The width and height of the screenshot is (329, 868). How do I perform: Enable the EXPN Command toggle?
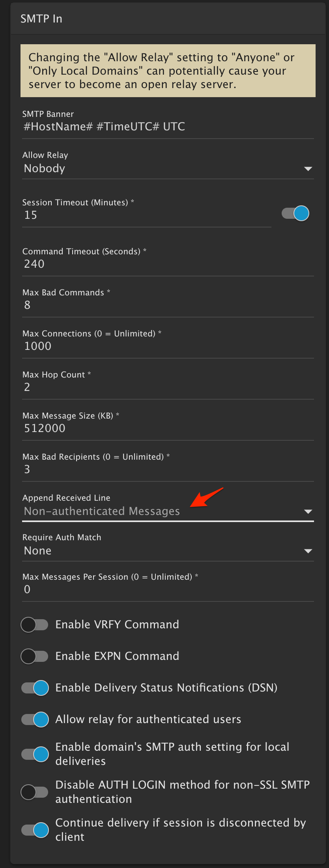(x=35, y=656)
